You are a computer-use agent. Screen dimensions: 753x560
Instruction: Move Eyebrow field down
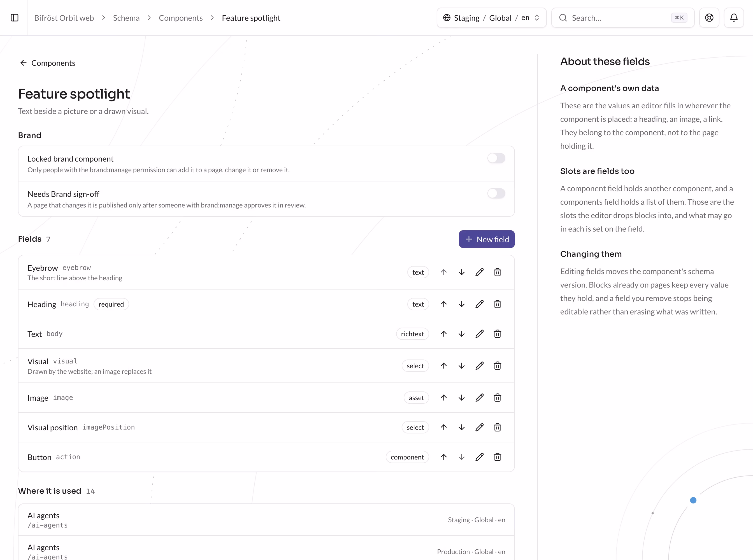click(461, 272)
